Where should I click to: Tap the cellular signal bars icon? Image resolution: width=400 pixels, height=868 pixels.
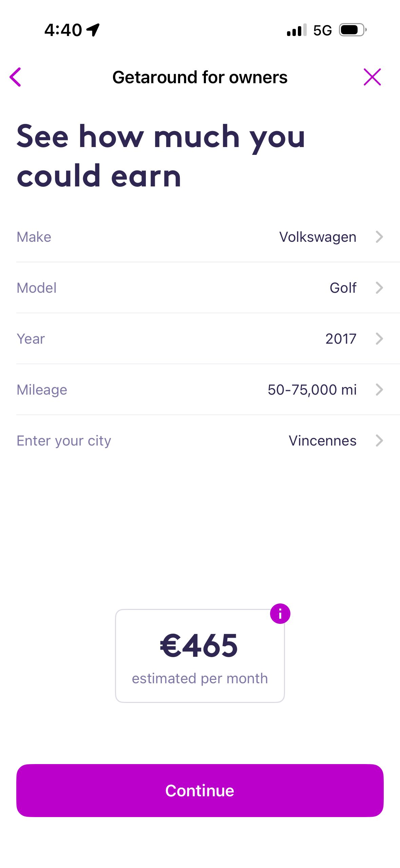297,30
